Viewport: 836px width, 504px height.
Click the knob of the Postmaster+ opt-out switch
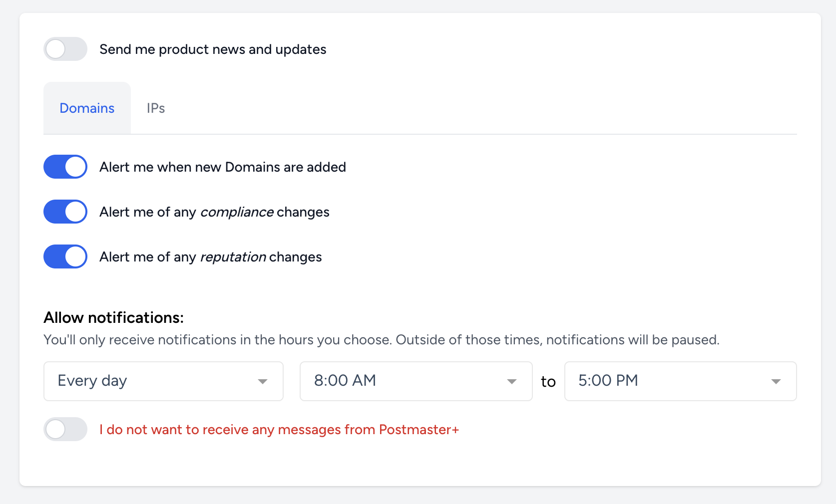pos(56,429)
